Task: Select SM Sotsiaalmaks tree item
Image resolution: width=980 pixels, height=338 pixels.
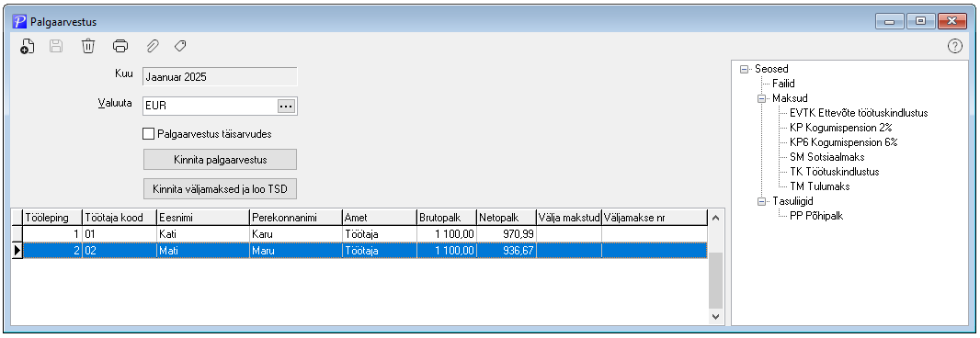Action: 826,157
